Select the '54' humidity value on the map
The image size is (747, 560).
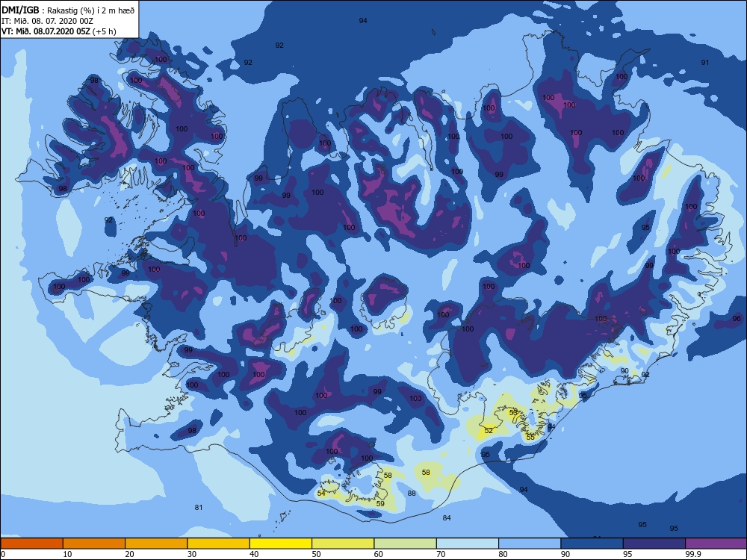[321, 494]
